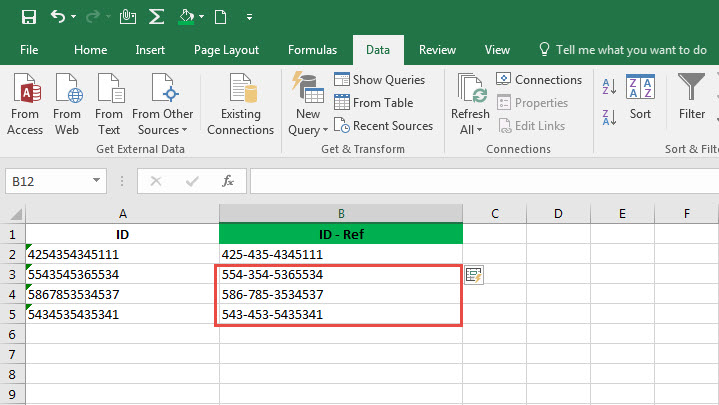Click the Redo arrow icon
Screen dimensions: 719x405
point(93,17)
